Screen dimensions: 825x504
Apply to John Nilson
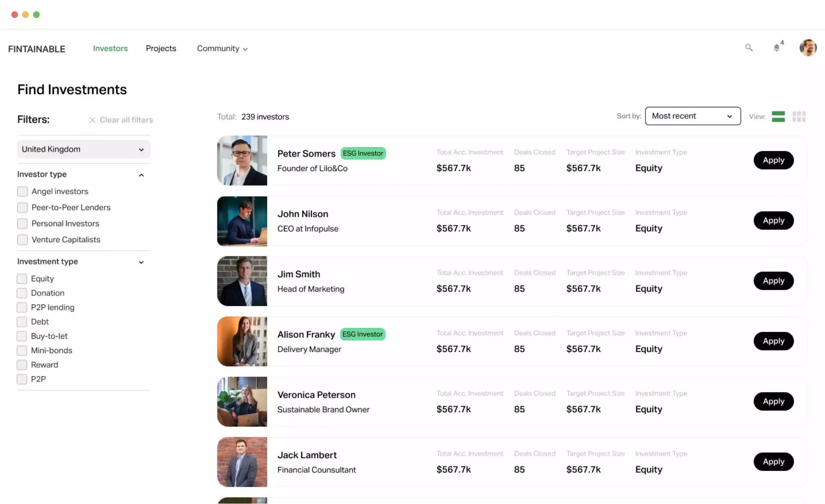(773, 221)
